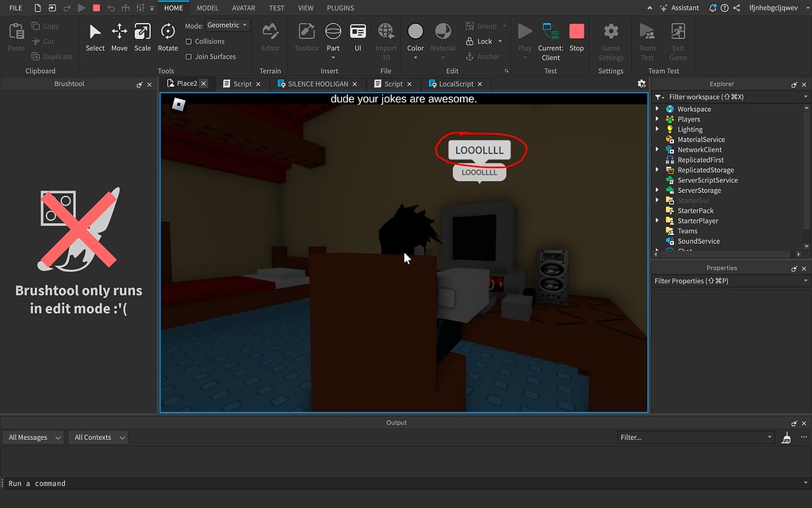Switch to the MODEL ribbon tab

click(207, 8)
